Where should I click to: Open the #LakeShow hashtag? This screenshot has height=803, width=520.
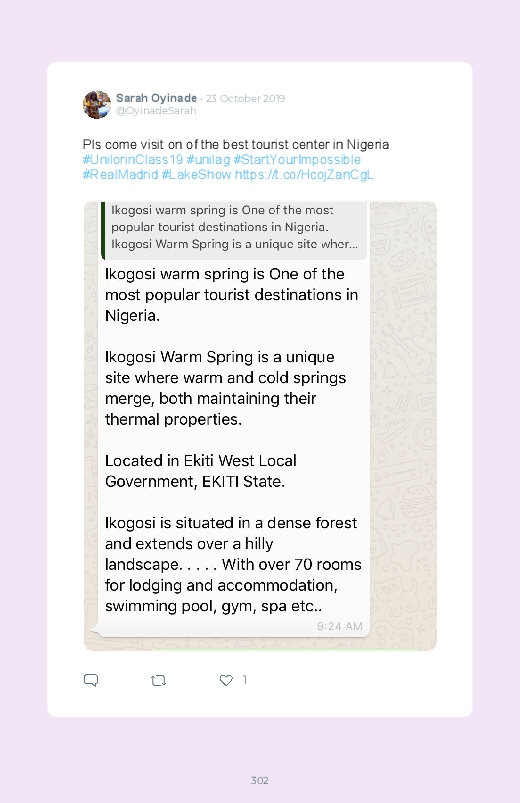pyautogui.click(x=196, y=175)
